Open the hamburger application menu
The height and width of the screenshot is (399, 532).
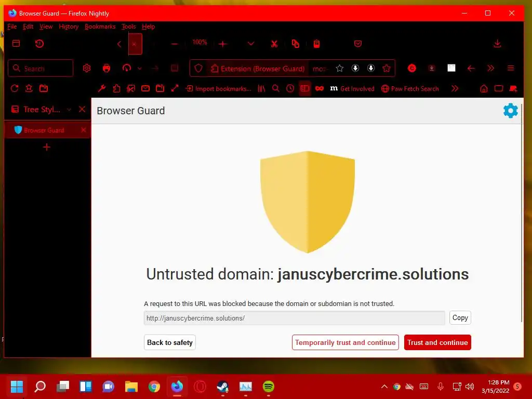(511, 68)
